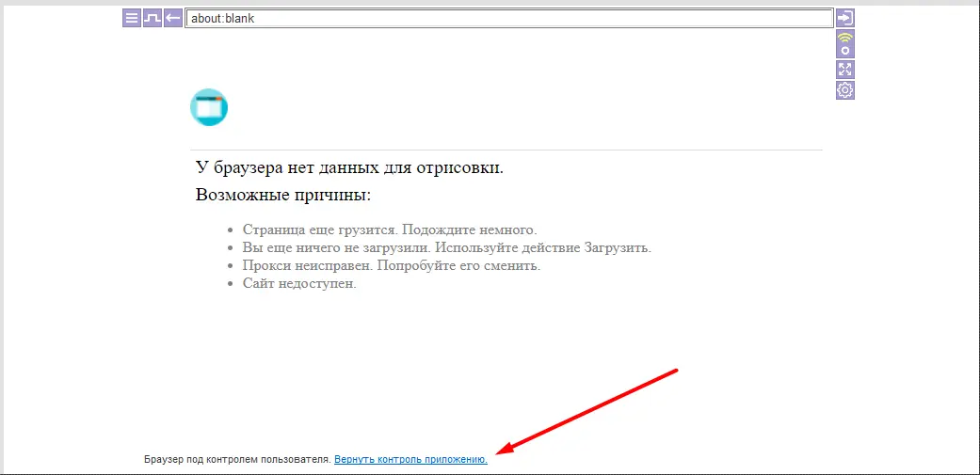Click bullet 'Страница еще грузится. Подождите немного.'

(x=390, y=230)
